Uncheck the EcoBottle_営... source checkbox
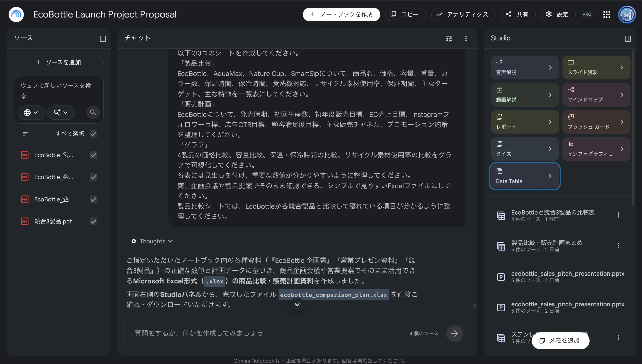This screenshot has height=364, width=642. pyautogui.click(x=93, y=155)
